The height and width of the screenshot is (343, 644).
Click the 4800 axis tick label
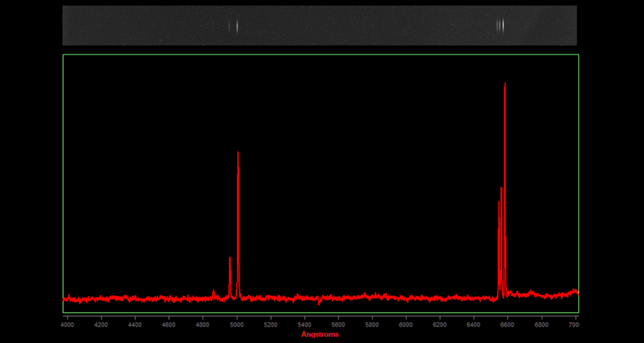203,324
